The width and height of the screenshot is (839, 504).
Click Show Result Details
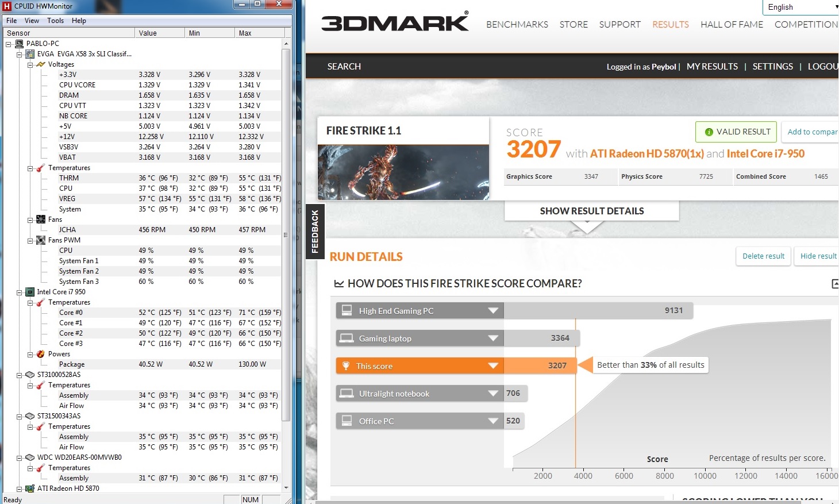(x=591, y=211)
